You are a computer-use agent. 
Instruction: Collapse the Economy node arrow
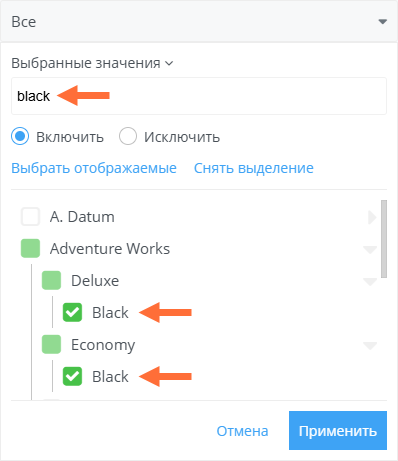tap(370, 346)
